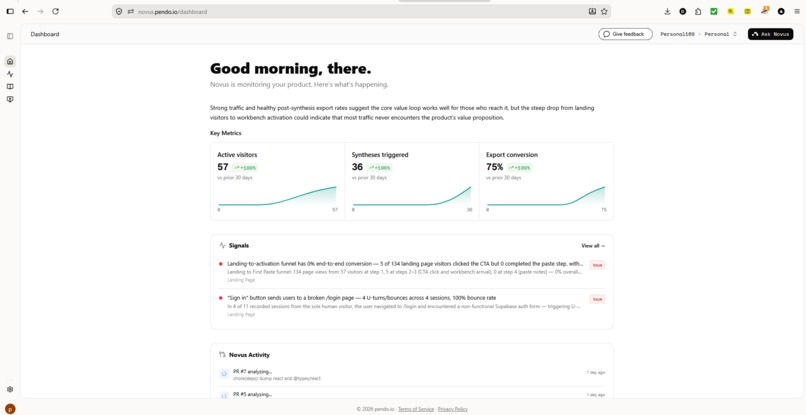Click the shield tracking protection icon
This screenshot has width=806, height=415.
[x=119, y=11]
